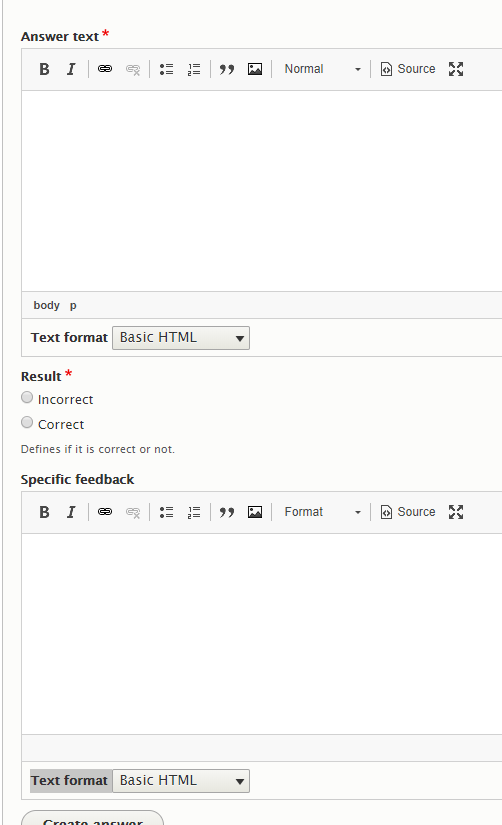Screen dimensions: 502x825
Task: Insert image in Answer text editor
Action: 255,69
